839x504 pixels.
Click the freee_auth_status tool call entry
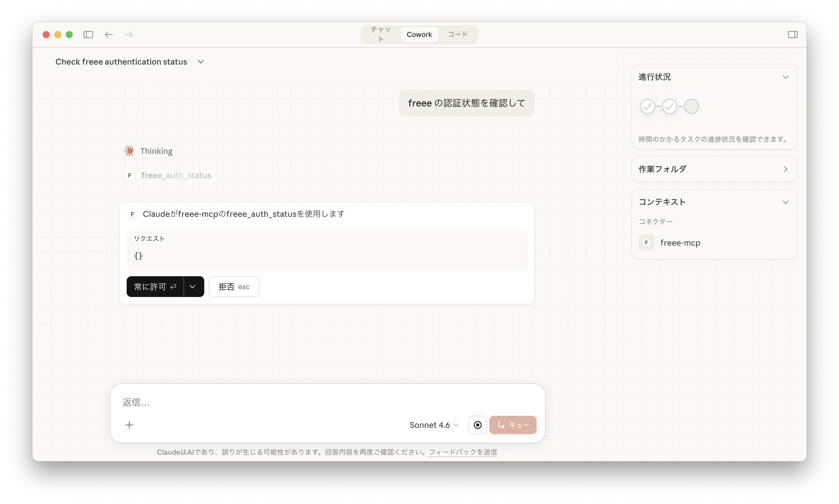click(x=176, y=175)
